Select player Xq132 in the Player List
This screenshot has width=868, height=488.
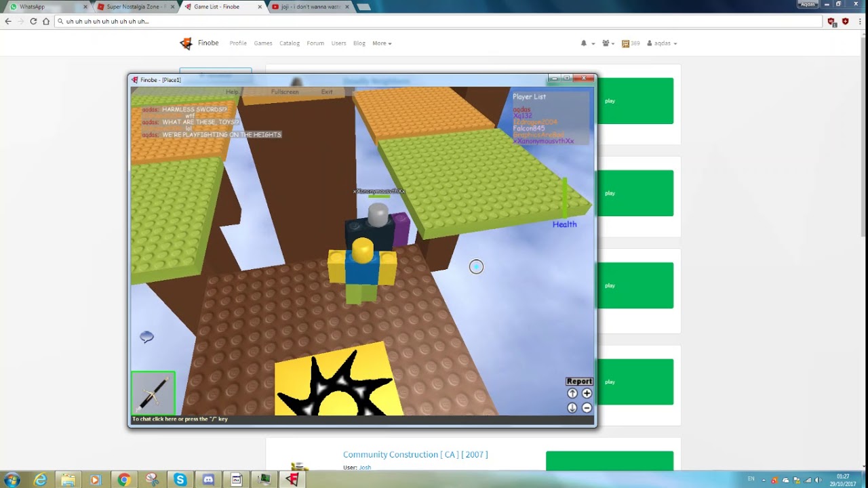point(523,116)
